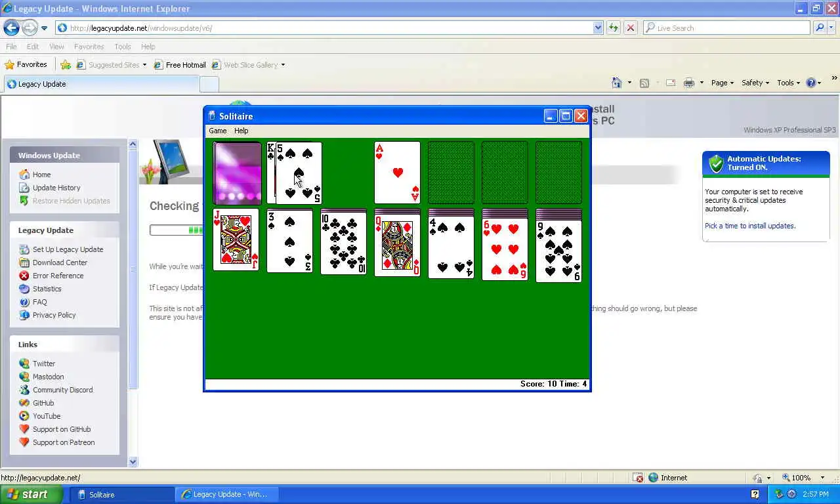Open the FAQ sidebar link
This screenshot has width=840, height=504.
click(39, 302)
